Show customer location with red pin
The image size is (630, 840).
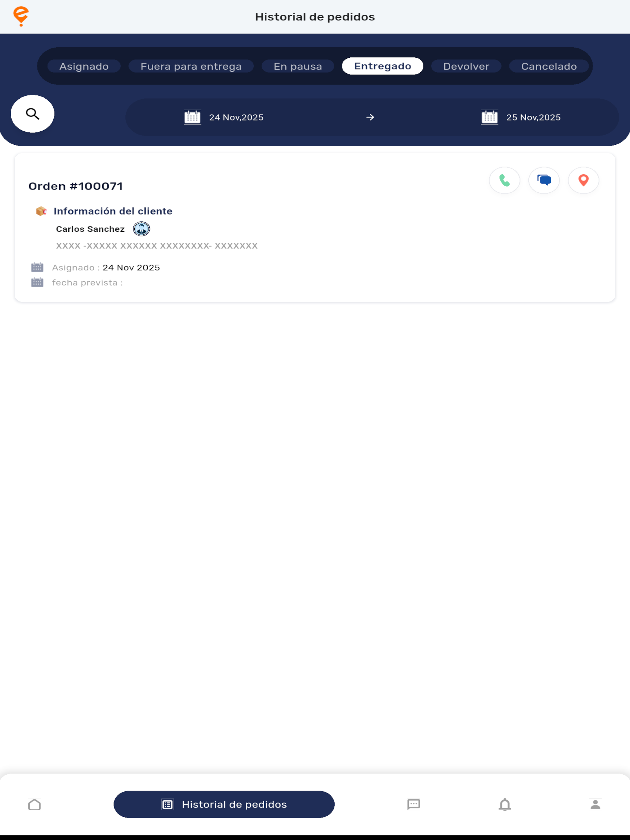click(583, 180)
